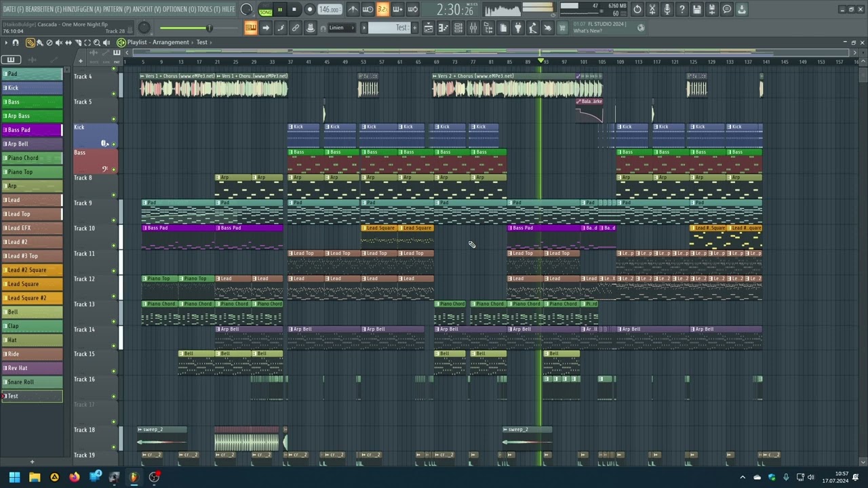Open the Playlist view button
The width and height of the screenshot is (868, 488).
click(428, 28)
